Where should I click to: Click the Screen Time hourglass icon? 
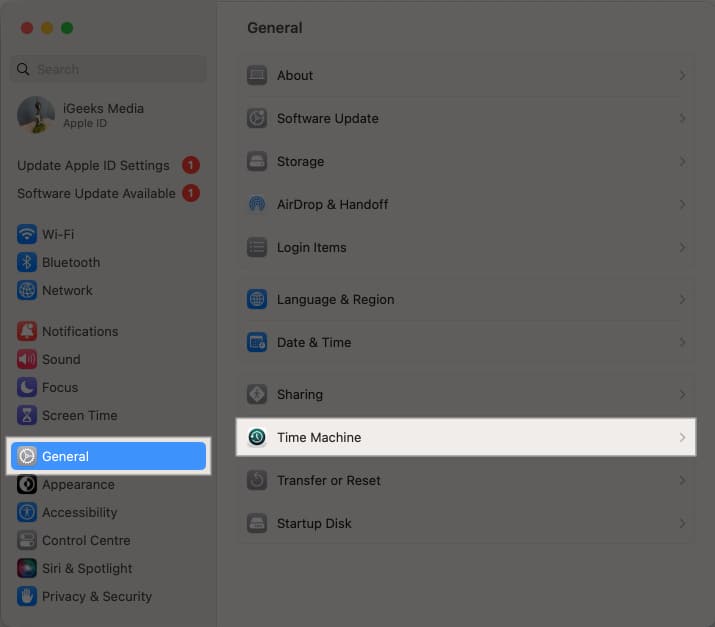tap(26, 415)
